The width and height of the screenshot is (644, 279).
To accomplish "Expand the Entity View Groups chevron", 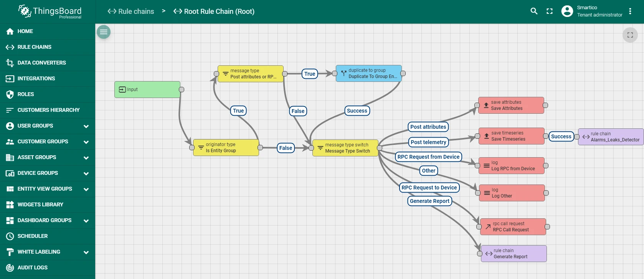I will [x=86, y=189].
